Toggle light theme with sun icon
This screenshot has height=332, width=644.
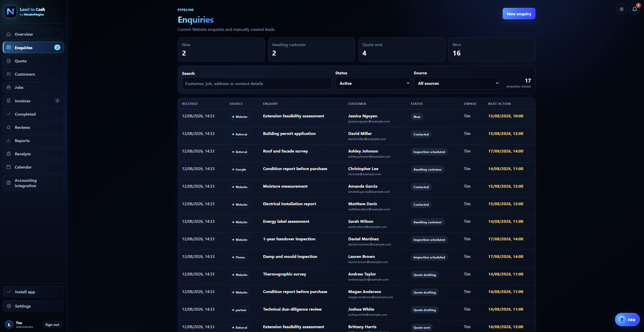tap(622, 9)
